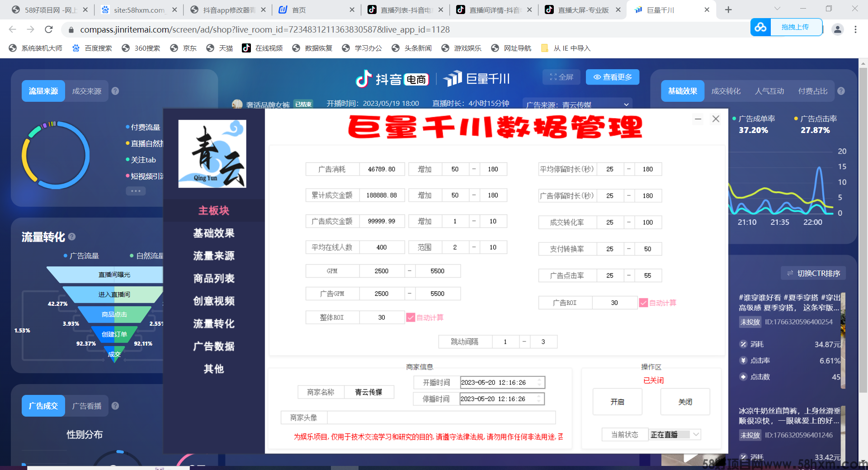Open the 在线视频 bookmark
Screen dimensions: 868x470
[263, 48]
